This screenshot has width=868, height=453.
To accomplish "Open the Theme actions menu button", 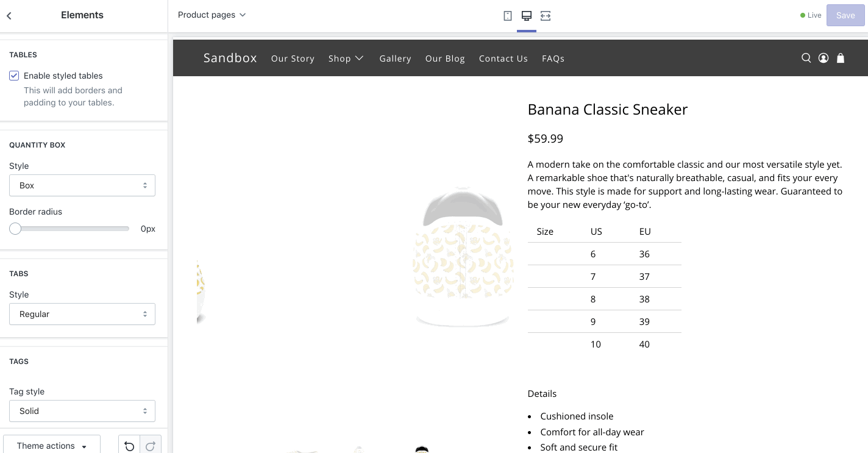I will click(x=52, y=446).
